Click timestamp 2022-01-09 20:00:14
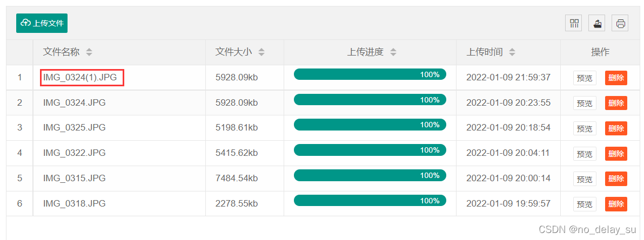644x240 pixels. (x=508, y=178)
